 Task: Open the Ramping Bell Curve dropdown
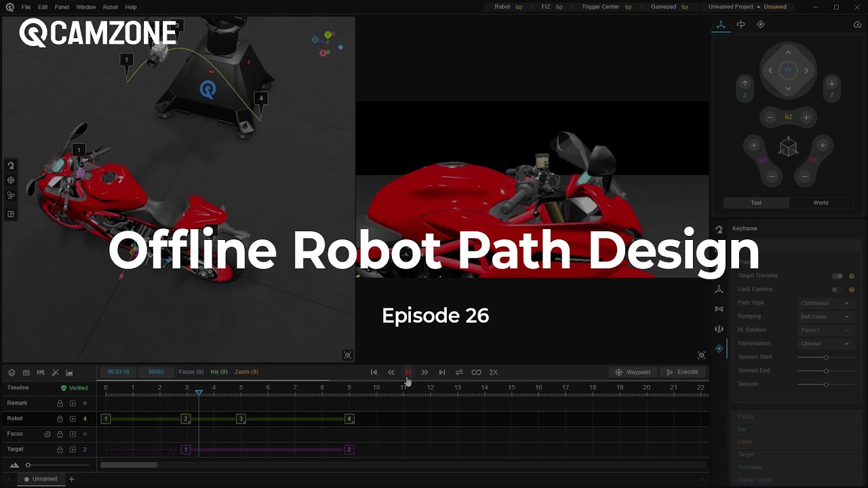825,317
